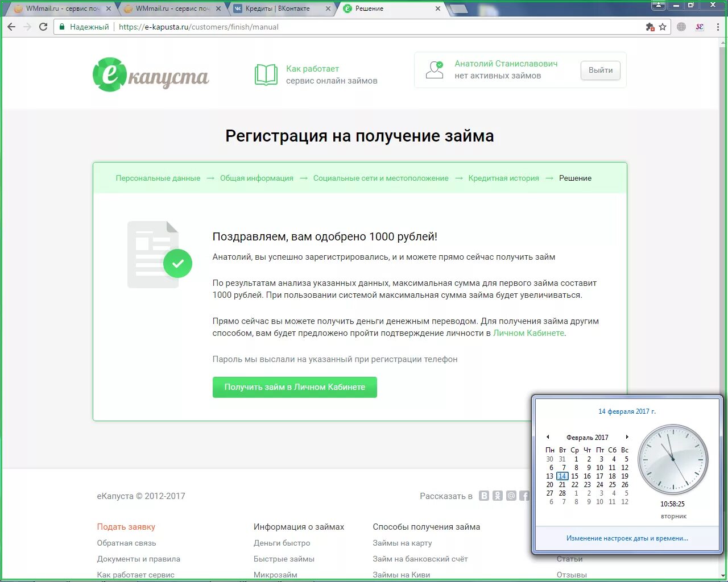Select date 20 in February calendar
This screenshot has height=582, width=728.
pos(549,485)
